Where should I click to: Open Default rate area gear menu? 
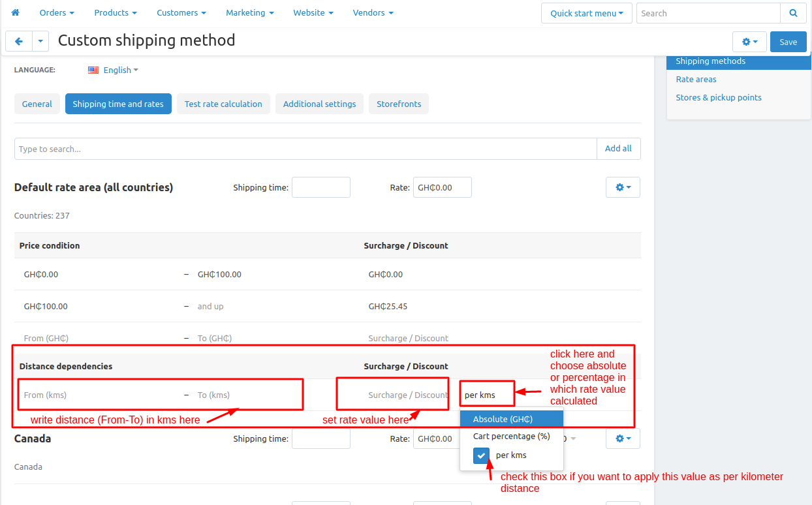click(623, 187)
